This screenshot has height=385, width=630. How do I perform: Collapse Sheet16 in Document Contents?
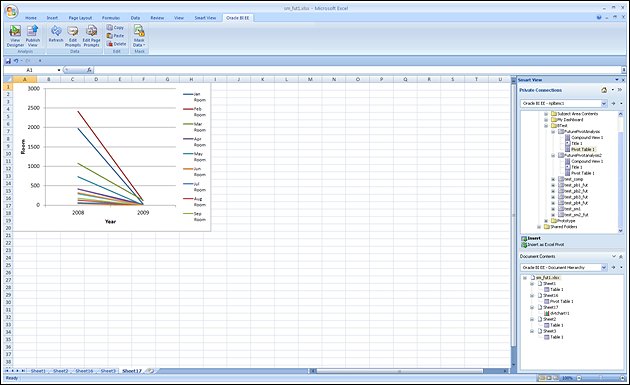(532, 295)
